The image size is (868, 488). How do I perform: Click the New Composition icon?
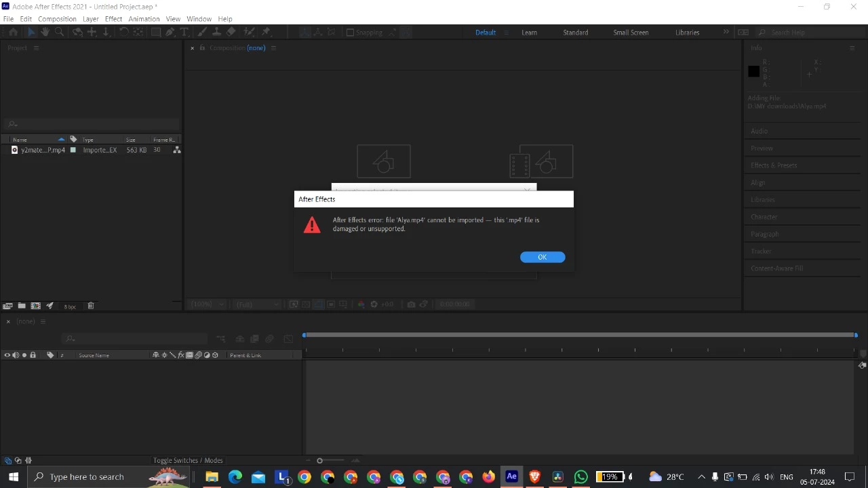coord(36,306)
